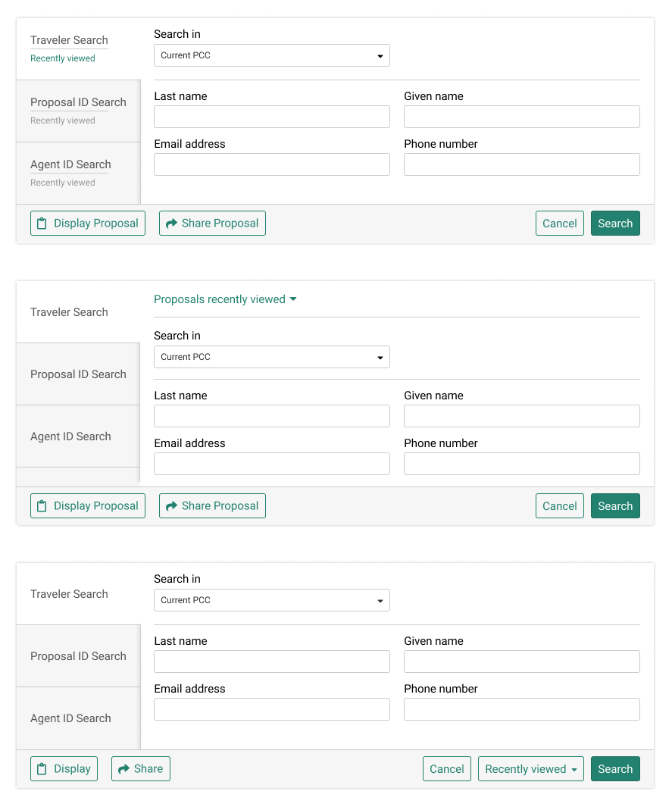672x807 pixels.
Task: Click share arrow icon on top Share Proposal button
Action: tap(171, 224)
